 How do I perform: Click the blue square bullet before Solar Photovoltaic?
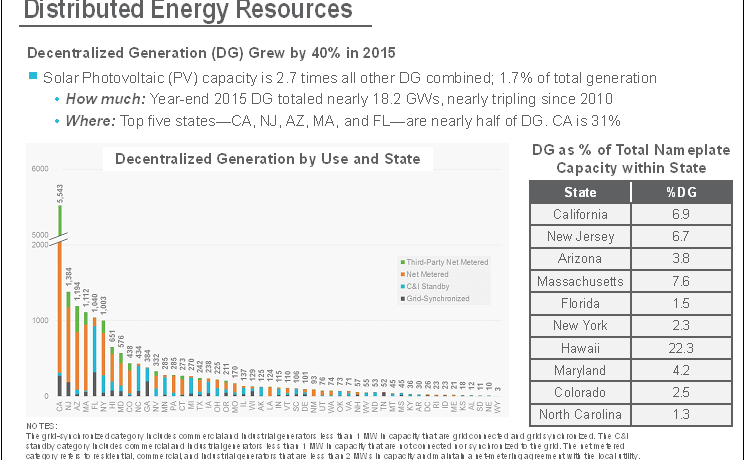33,78
